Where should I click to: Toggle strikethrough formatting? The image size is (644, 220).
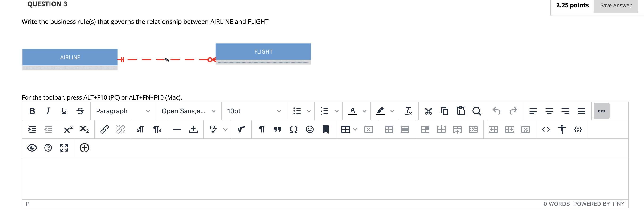point(80,111)
